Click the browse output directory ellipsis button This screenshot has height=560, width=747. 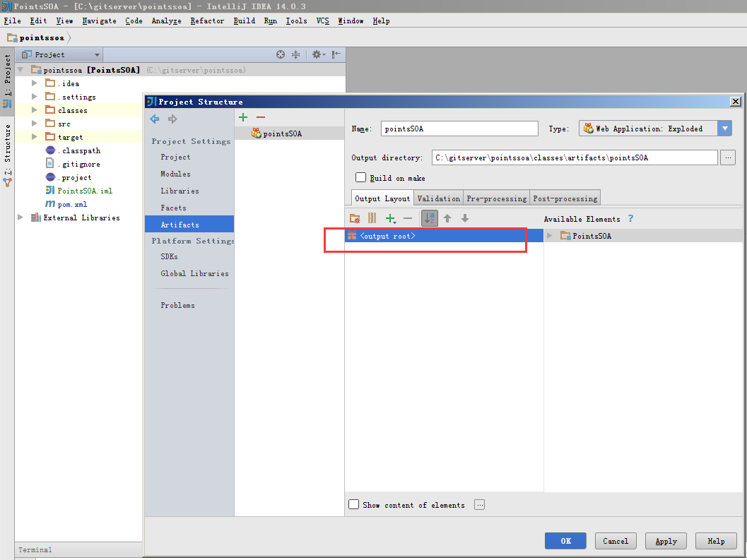[727, 157]
